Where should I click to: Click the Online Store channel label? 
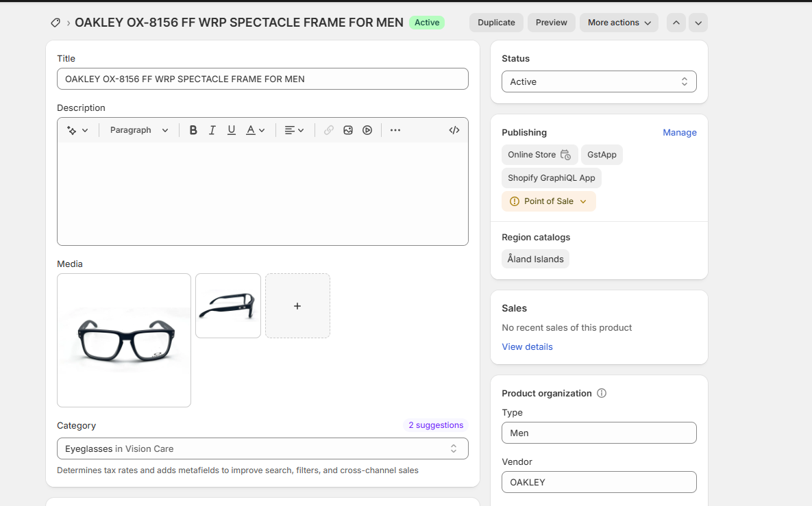(x=531, y=155)
